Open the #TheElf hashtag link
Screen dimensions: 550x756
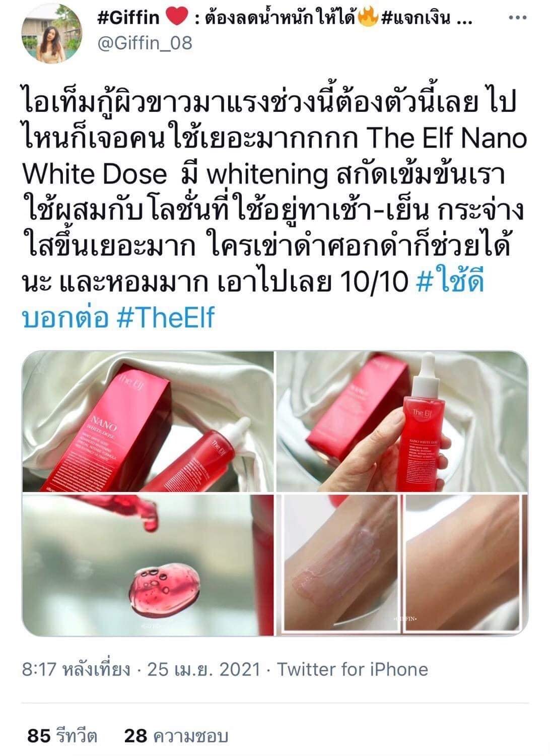[x=165, y=318]
